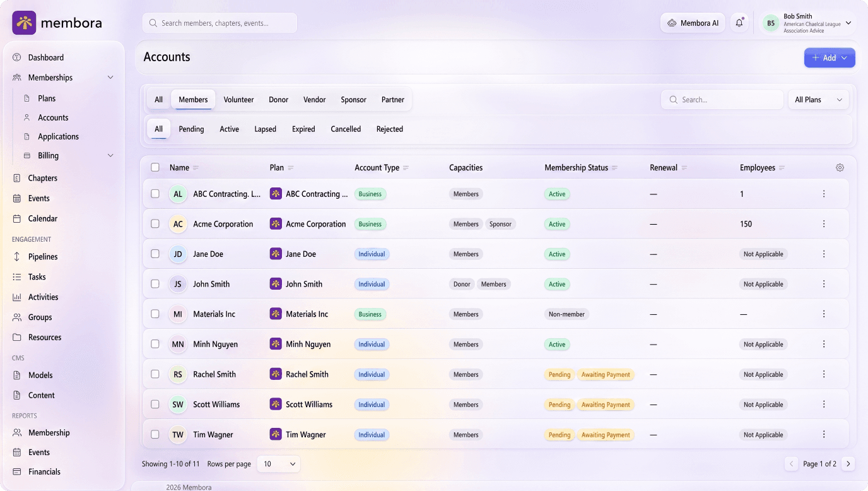Open the Membership report link
Image resolution: width=868 pixels, height=491 pixels.
(49, 433)
